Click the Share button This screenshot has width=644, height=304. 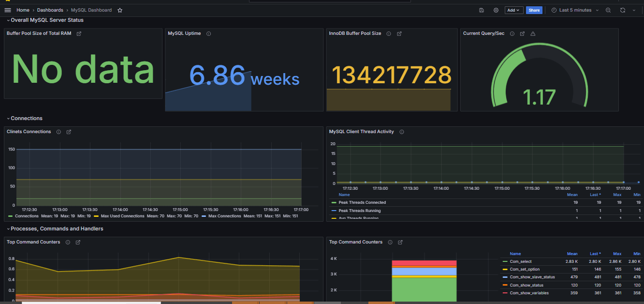pos(534,10)
